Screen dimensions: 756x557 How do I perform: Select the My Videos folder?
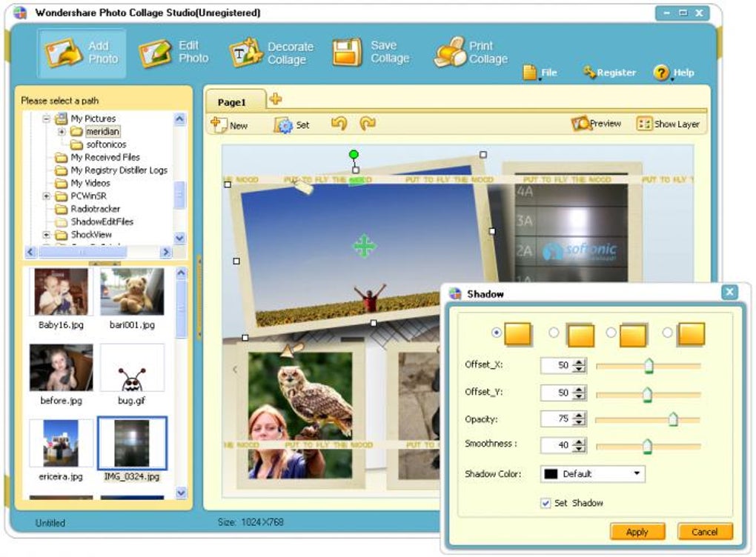tap(90, 183)
